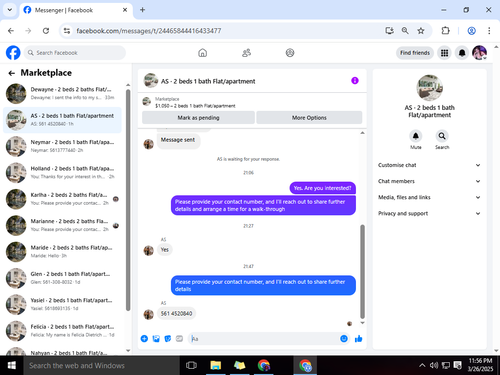The image size is (500, 375).
Task: Expand Customise chat section
Action: (x=429, y=165)
